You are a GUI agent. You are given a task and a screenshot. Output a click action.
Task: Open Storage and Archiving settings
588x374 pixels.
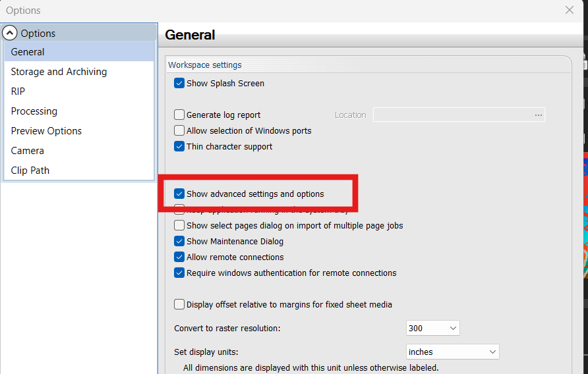pyautogui.click(x=79, y=72)
